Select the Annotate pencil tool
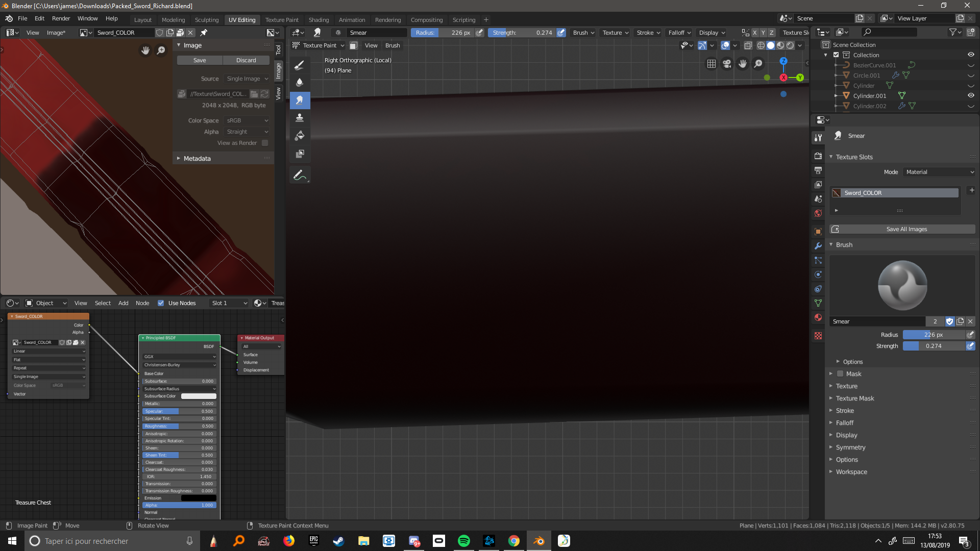This screenshot has height=551, width=980. coord(300,175)
